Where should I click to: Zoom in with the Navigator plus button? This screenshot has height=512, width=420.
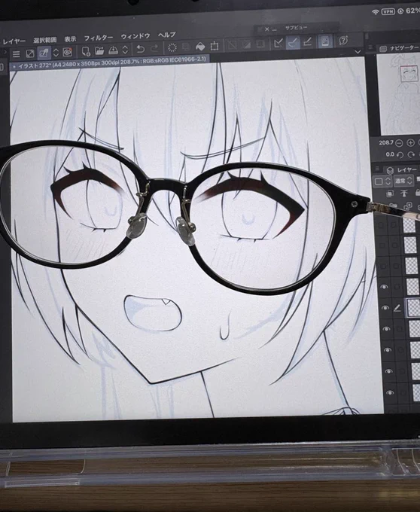pyautogui.click(x=410, y=143)
